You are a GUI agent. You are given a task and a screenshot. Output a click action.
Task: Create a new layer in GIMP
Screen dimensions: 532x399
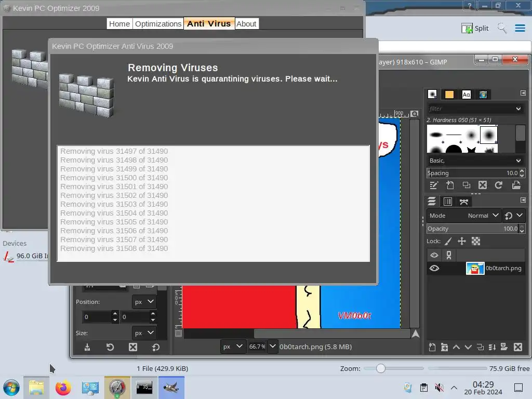pos(432,347)
